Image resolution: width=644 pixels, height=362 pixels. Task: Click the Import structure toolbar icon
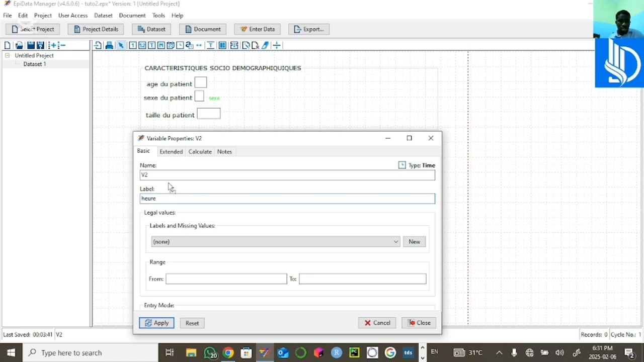pos(98,45)
